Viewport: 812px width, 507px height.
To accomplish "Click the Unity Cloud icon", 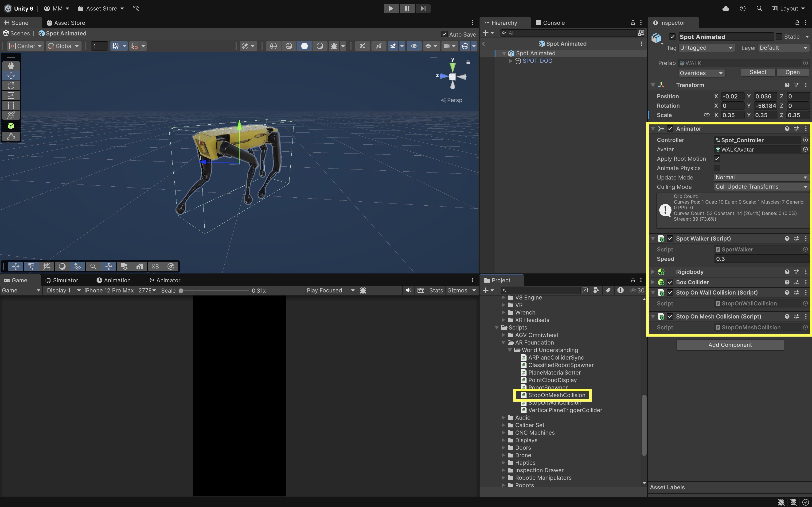I will pyautogui.click(x=726, y=8).
